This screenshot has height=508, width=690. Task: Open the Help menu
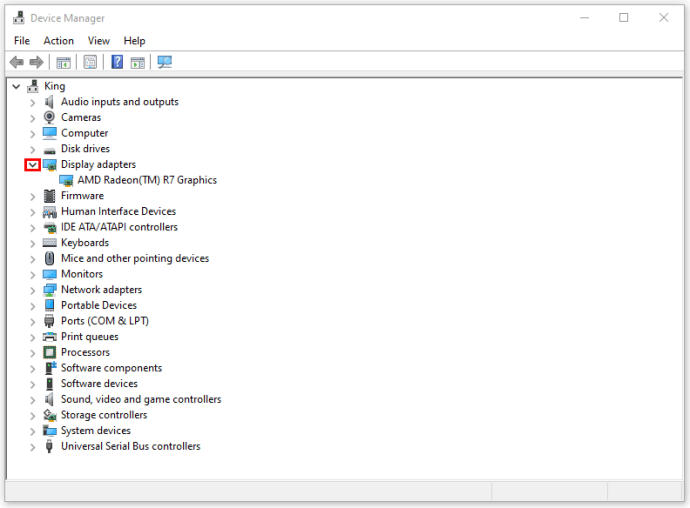[134, 41]
